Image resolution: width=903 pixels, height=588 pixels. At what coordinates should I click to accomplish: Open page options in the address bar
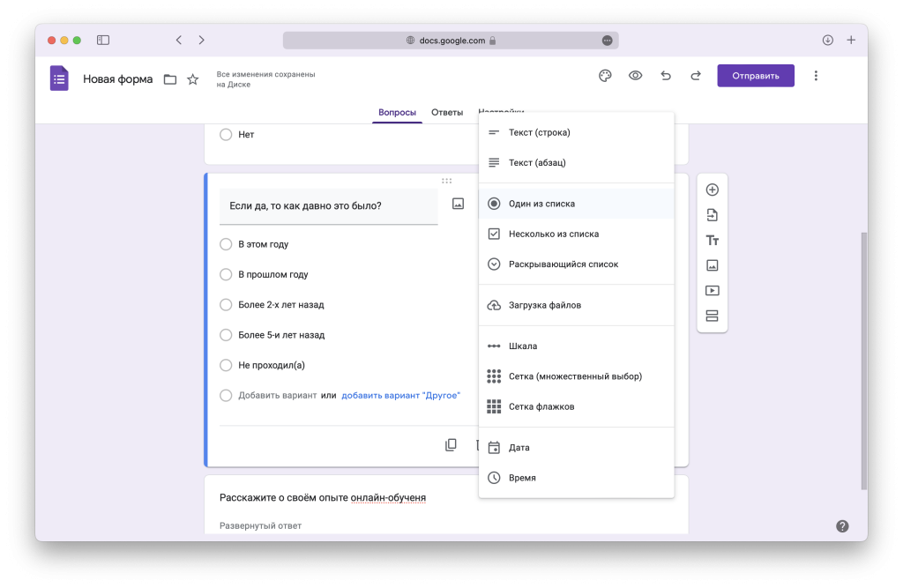(x=607, y=41)
